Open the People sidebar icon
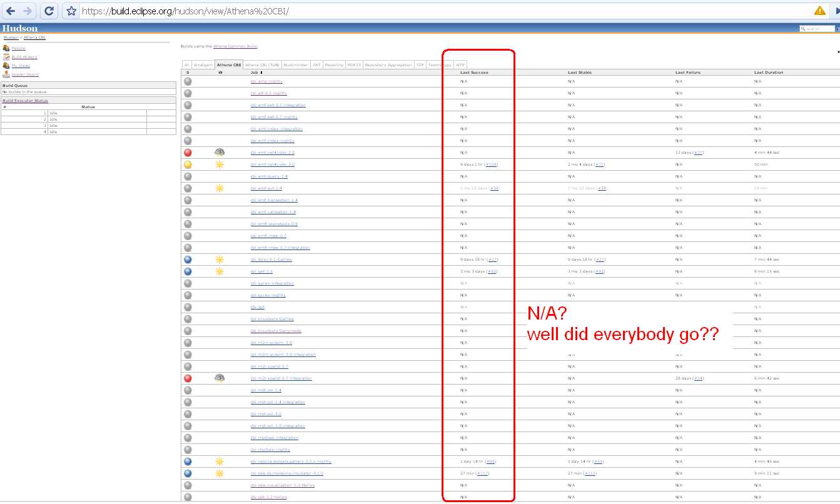This screenshot has width=840, height=504. point(6,48)
